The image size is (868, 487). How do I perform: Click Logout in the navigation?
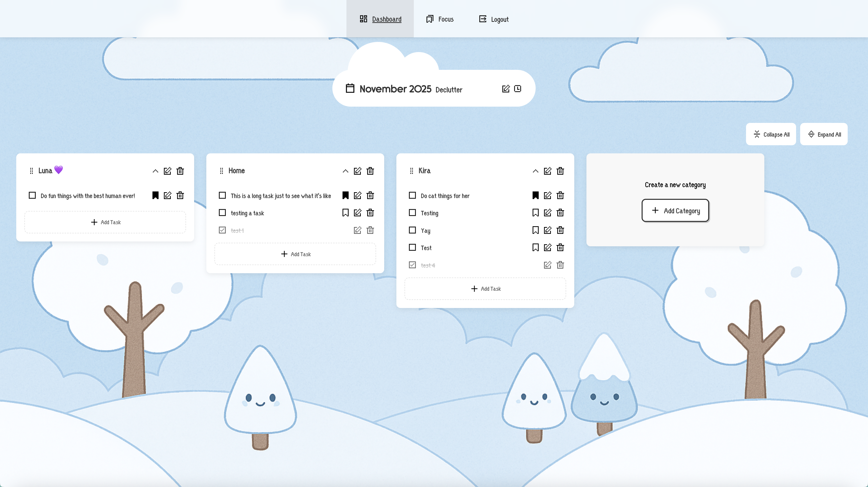point(494,19)
